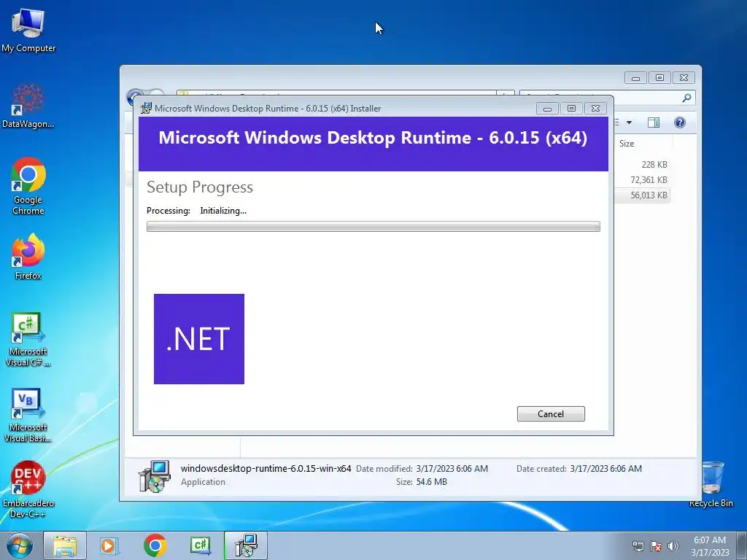
Task: Click the Date modified value in details pane
Action: tap(452, 469)
